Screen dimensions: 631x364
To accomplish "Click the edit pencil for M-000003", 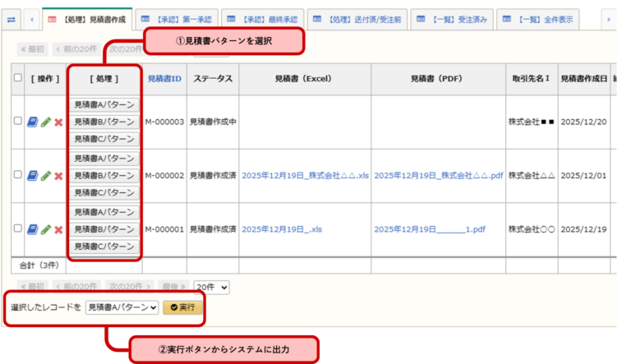I will [x=46, y=122].
